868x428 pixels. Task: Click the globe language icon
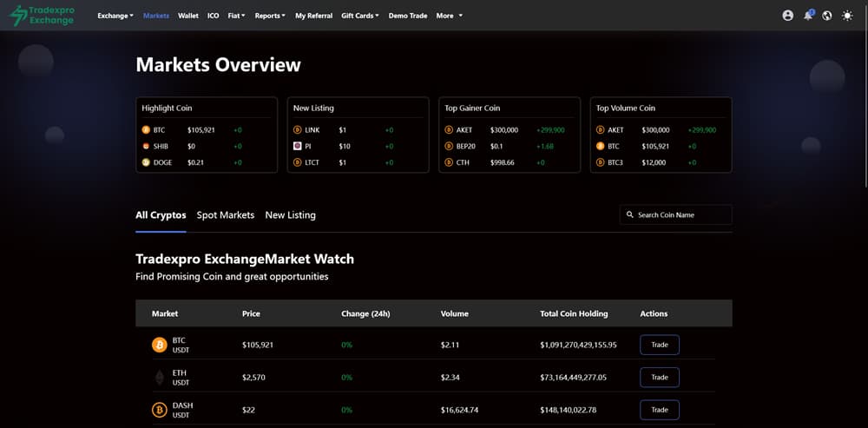[x=827, y=16]
